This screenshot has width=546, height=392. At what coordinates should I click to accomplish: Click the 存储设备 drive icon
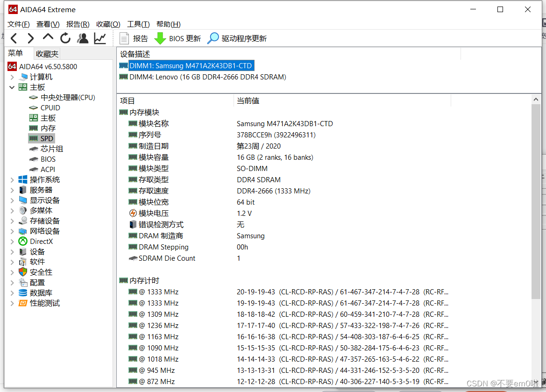23,221
